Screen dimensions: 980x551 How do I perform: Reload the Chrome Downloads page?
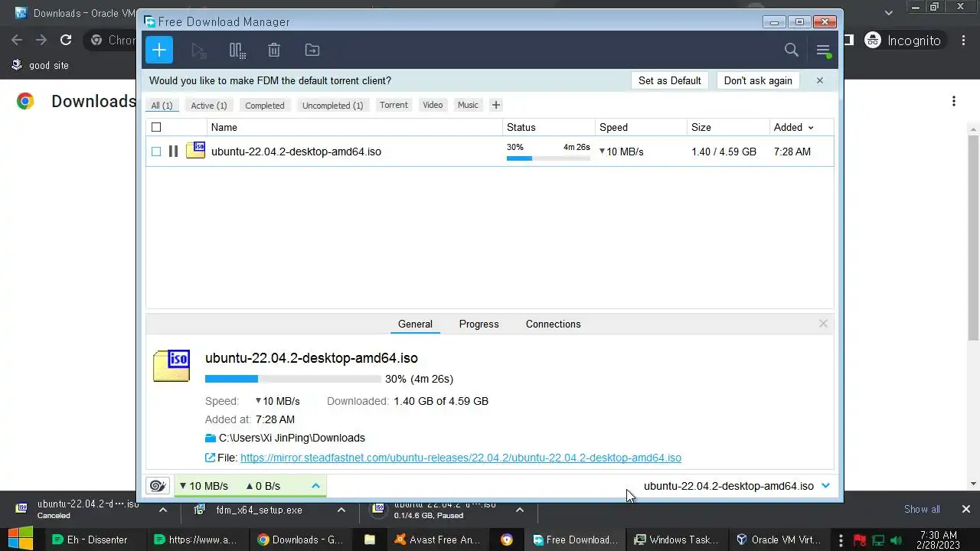[x=66, y=40]
